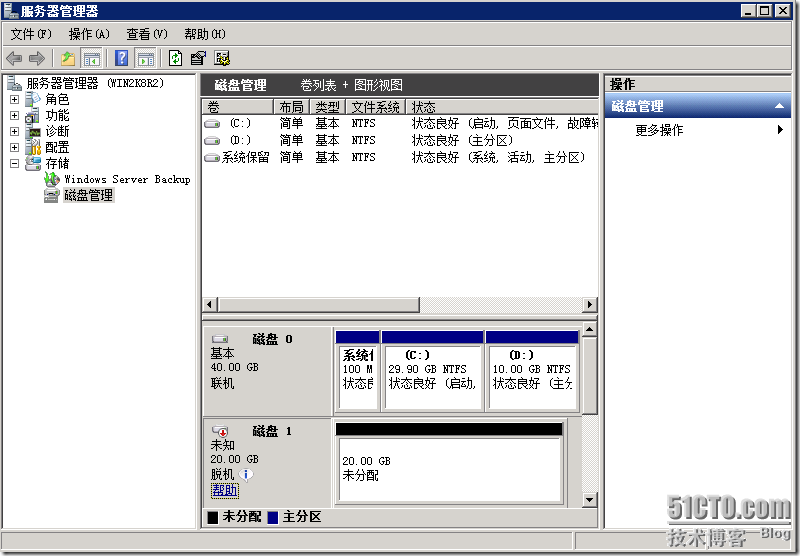The height and width of the screenshot is (556, 800).
Task: Click the Windows Server Backup icon
Action: 52,179
